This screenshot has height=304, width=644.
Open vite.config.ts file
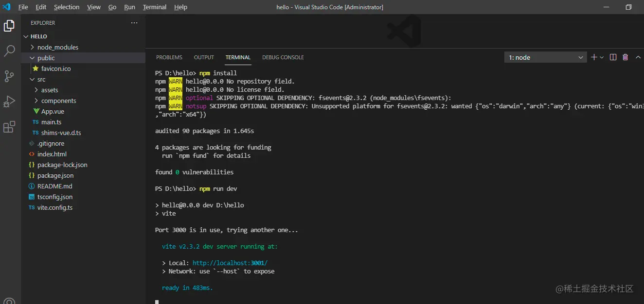84,207
